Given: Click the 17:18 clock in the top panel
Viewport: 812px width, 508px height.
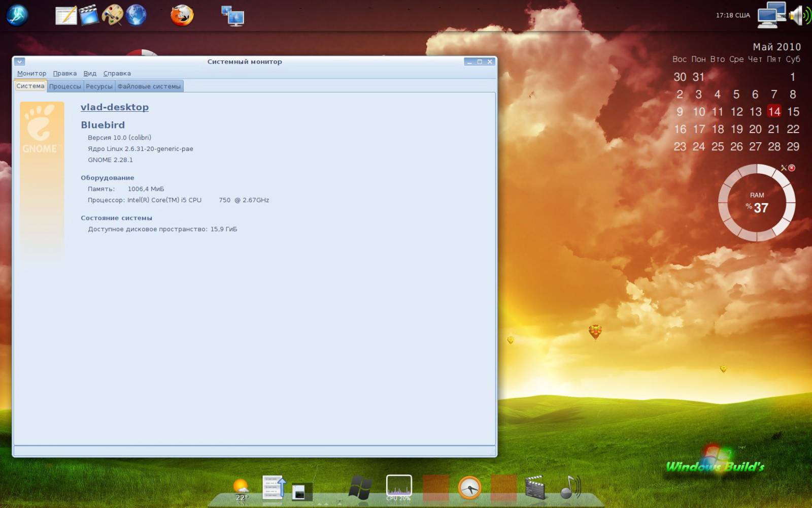Looking at the screenshot, I should click(x=733, y=15).
